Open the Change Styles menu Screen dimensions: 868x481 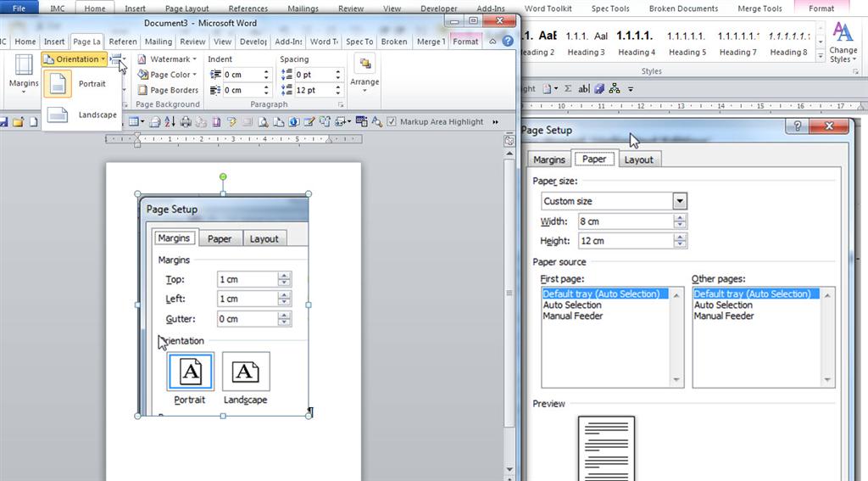(x=843, y=42)
